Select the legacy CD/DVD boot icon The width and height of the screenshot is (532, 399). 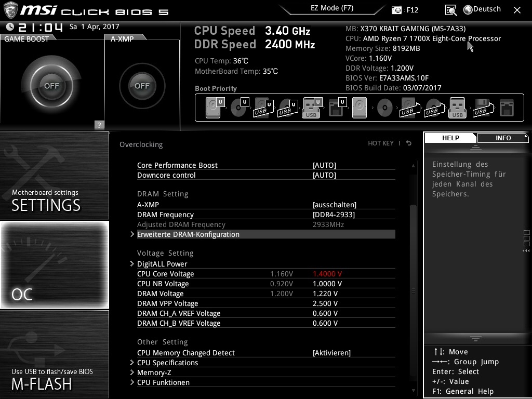[x=385, y=108]
